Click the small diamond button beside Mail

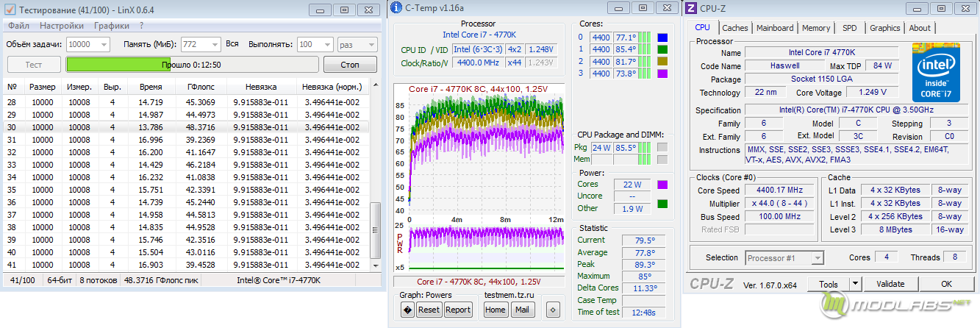click(554, 310)
